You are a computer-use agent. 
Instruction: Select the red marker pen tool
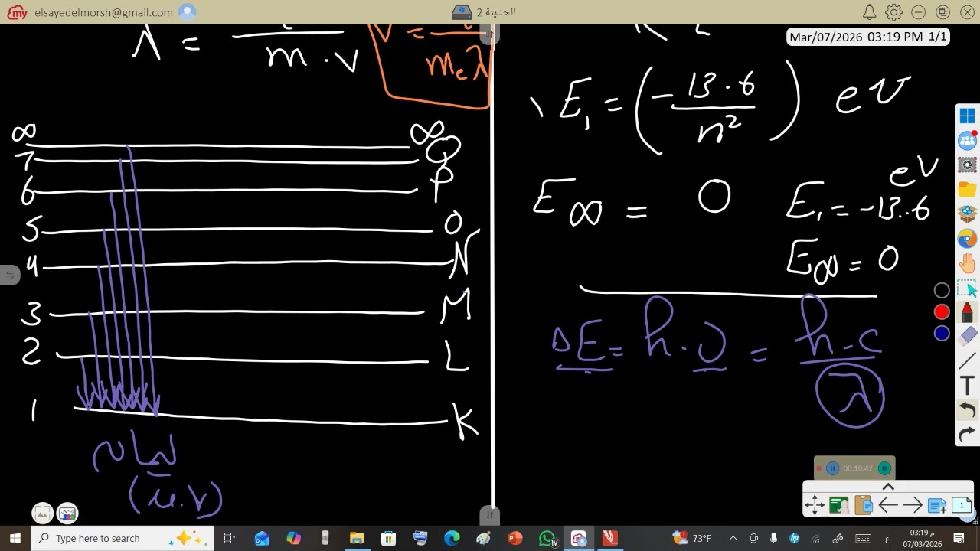(967, 312)
